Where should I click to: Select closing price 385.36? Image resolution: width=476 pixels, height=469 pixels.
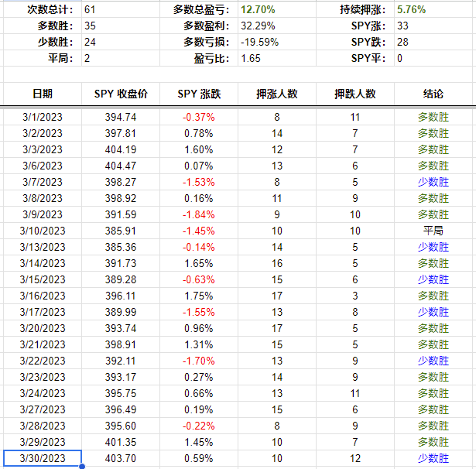pyautogui.click(x=121, y=247)
